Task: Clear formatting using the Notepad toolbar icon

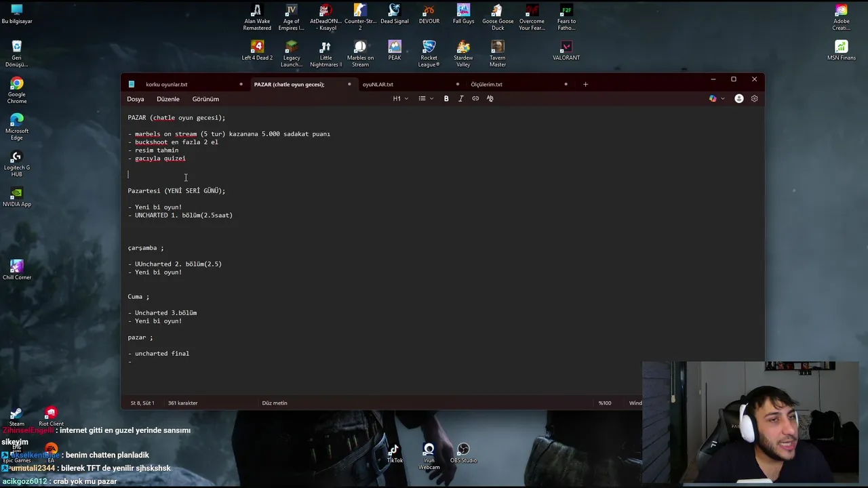Action: 490,99
